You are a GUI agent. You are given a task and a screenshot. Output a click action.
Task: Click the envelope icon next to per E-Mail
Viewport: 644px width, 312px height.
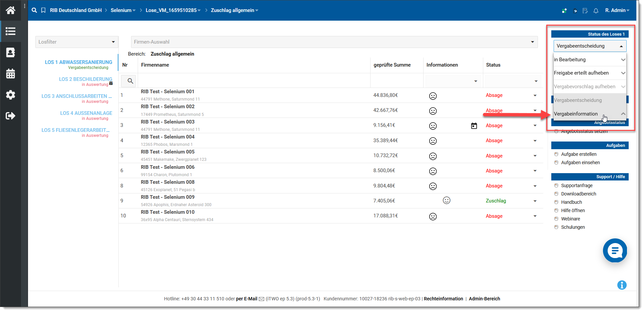(x=261, y=299)
